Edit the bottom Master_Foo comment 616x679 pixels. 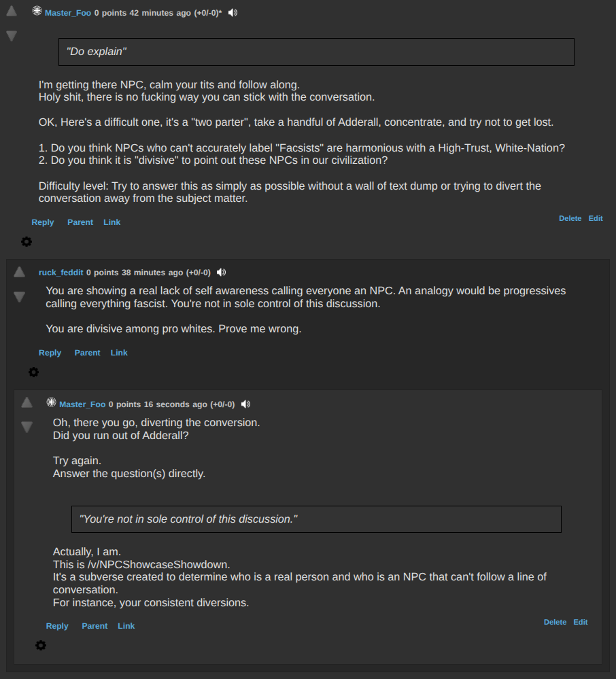(x=580, y=622)
